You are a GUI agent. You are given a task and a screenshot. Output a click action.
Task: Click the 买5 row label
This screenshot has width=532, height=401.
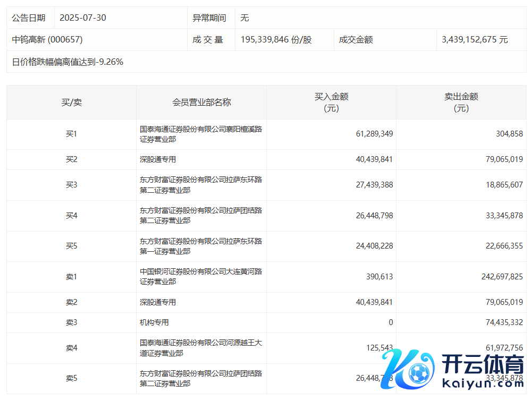[71, 246]
